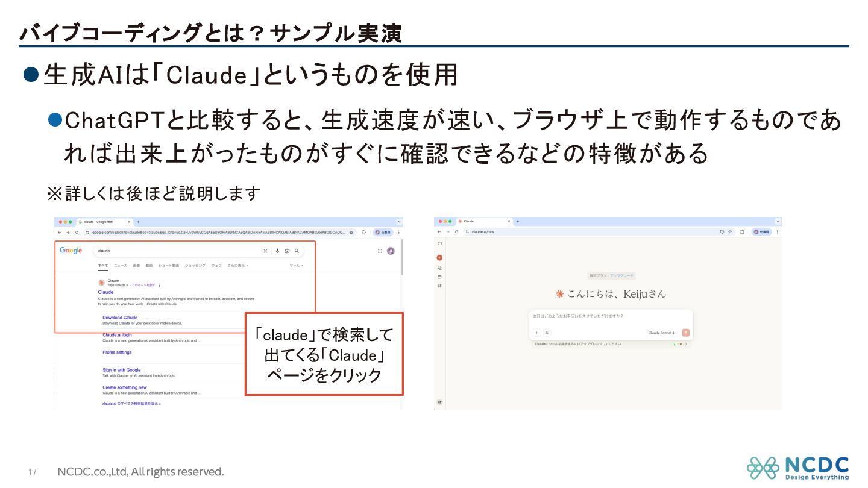868x488 pixels.
Task: Open the Google account avatar
Action: (x=391, y=251)
